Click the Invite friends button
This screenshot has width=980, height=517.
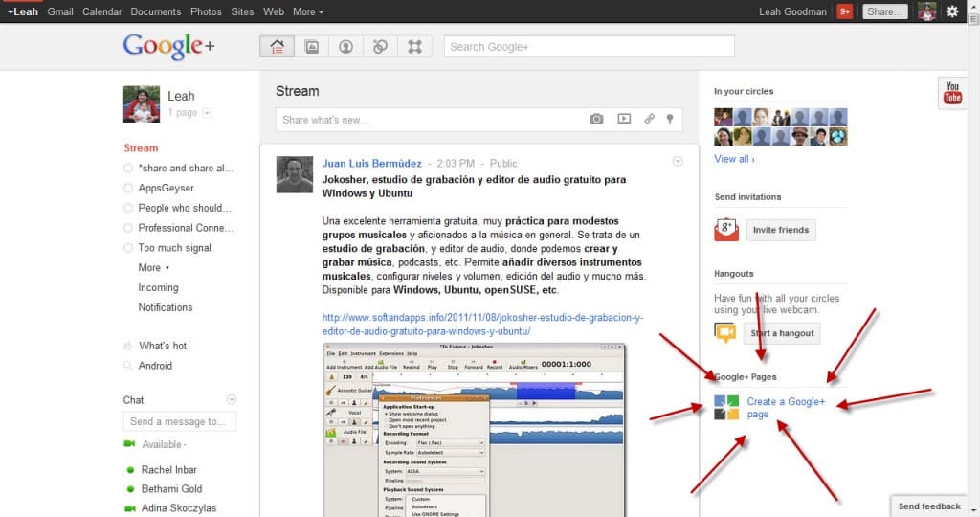click(x=781, y=230)
